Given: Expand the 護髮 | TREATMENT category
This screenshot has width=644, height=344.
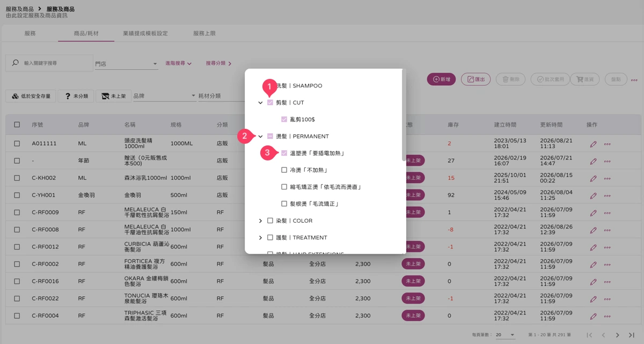Looking at the screenshot, I should pyautogui.click(x=260, y=238).
